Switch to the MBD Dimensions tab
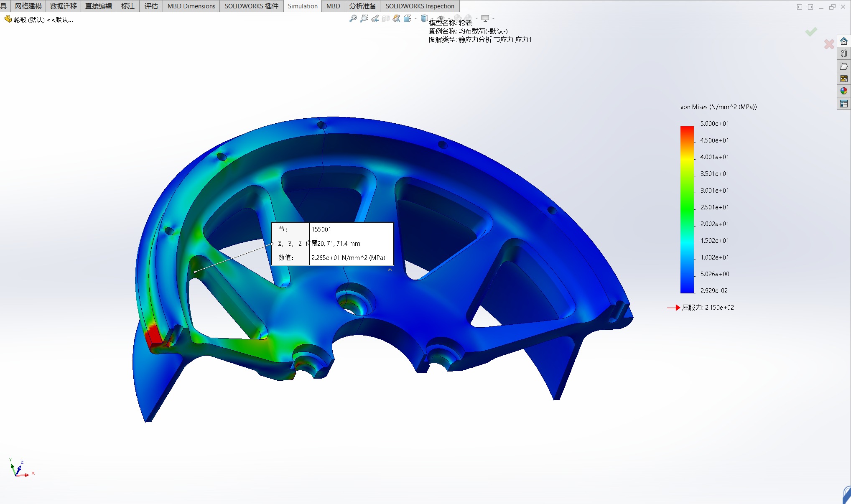The image size is (851, 504). pyautogui.click(x=191, y=6)
